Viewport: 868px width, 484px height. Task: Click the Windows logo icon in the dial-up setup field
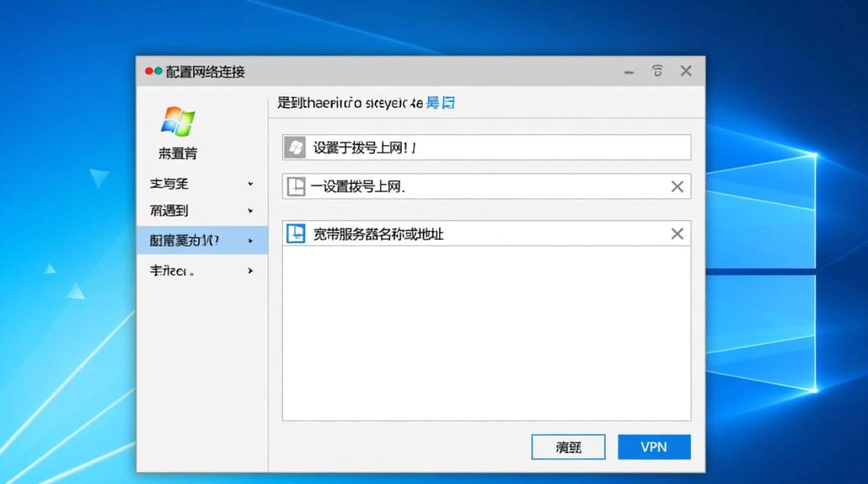pyautogui.click(x=294, y=147)
